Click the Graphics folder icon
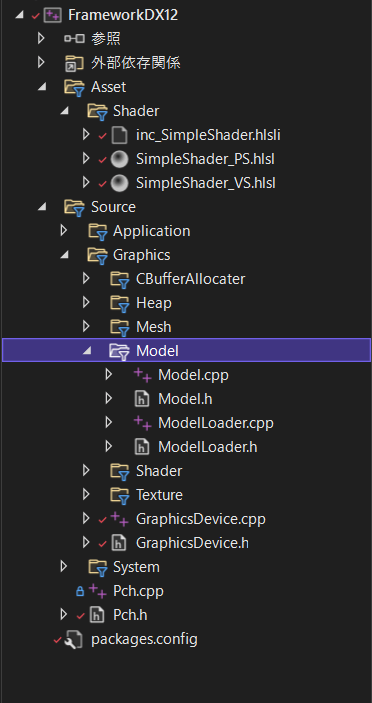 [x=97, y=256]
